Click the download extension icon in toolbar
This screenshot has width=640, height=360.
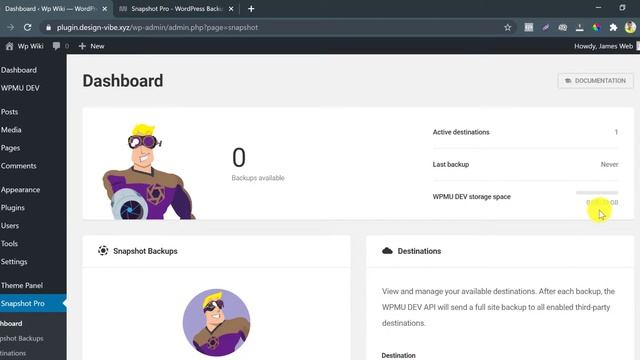[x=580, y=27]
